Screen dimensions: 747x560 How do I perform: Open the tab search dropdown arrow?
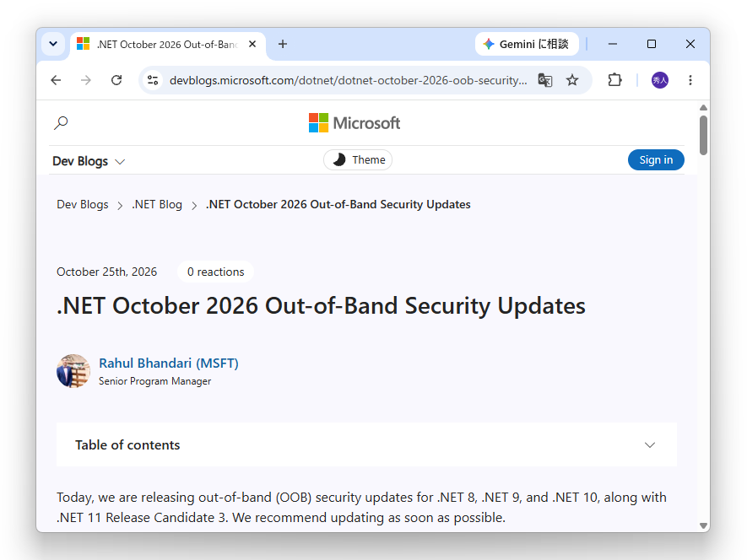point(53,44)
